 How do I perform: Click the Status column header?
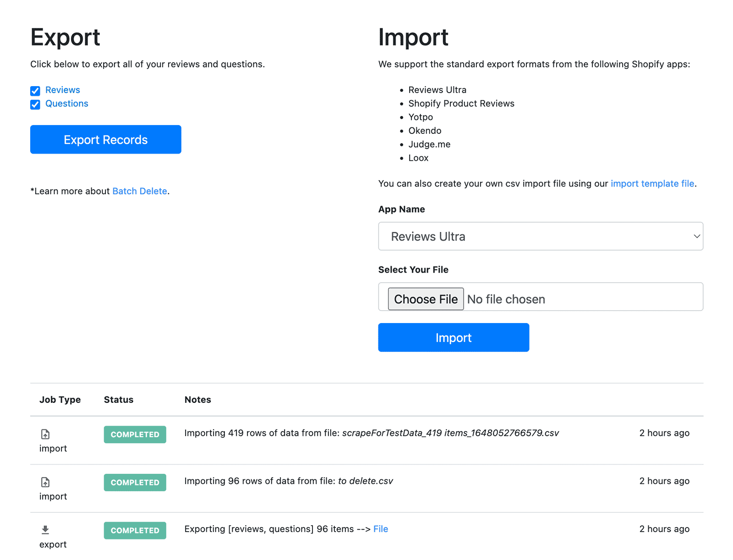119,400
